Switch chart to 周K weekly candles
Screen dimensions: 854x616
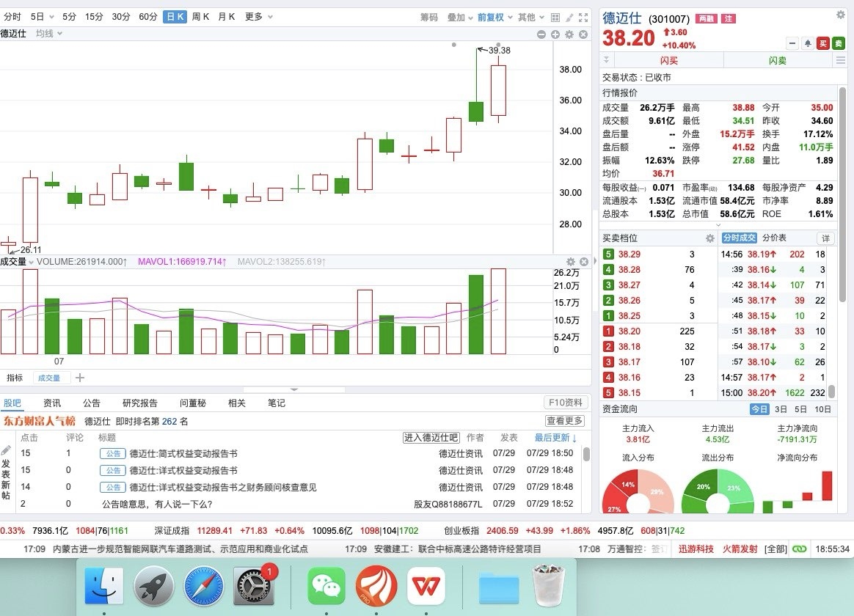[199, 16]
